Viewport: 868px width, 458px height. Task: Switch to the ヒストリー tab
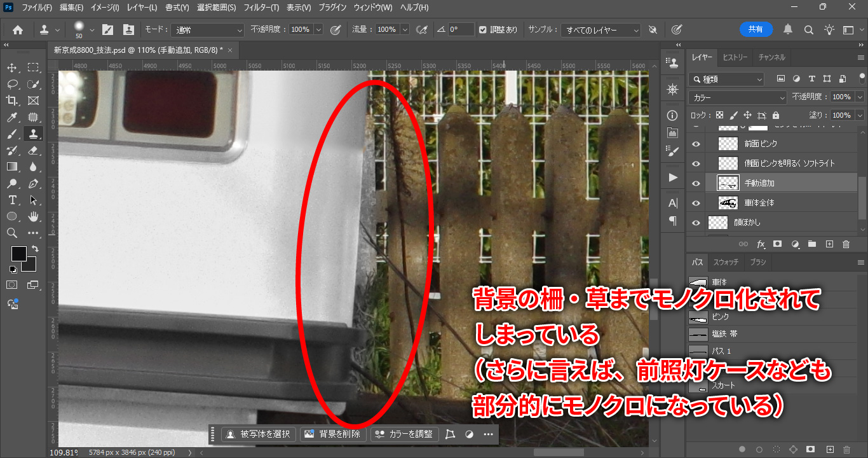(x=735, y=57)
